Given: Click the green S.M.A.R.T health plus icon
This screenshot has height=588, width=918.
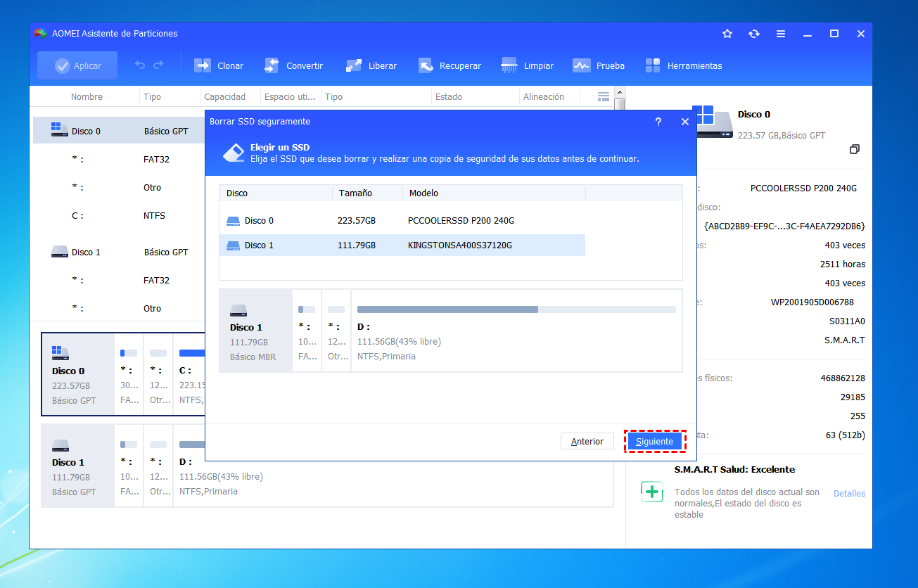Looking at the screenshot, I should pos(652,492).
